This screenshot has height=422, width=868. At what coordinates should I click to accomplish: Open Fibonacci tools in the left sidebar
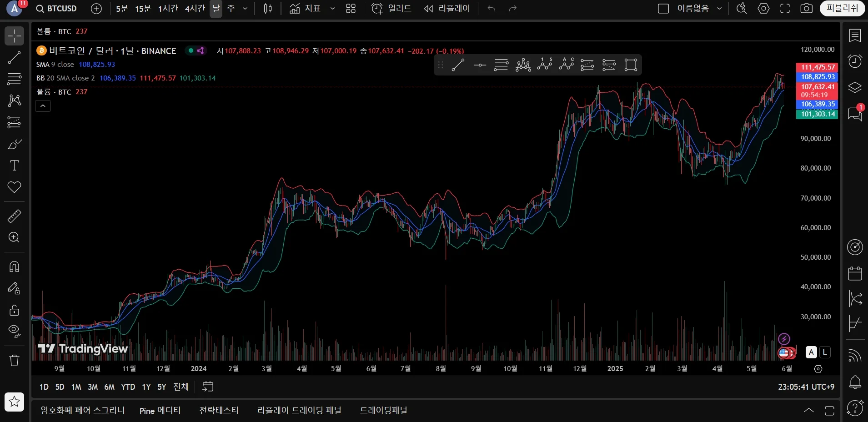14,79
